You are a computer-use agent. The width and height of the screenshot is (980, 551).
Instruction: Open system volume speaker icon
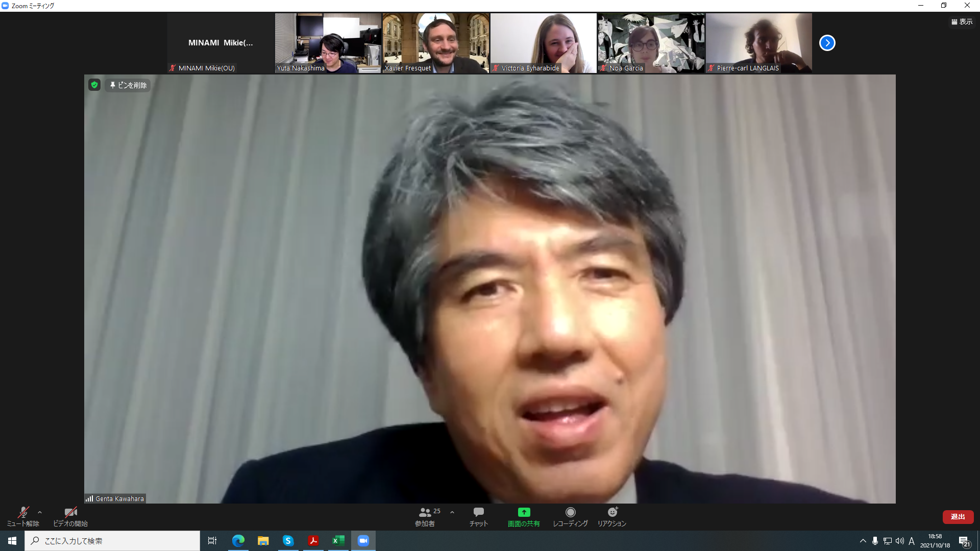pyautogui.click(x=899, y=541)
